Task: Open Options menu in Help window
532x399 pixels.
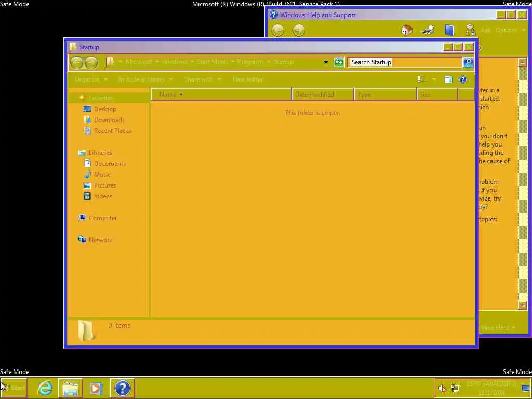Action: point(510,30)
